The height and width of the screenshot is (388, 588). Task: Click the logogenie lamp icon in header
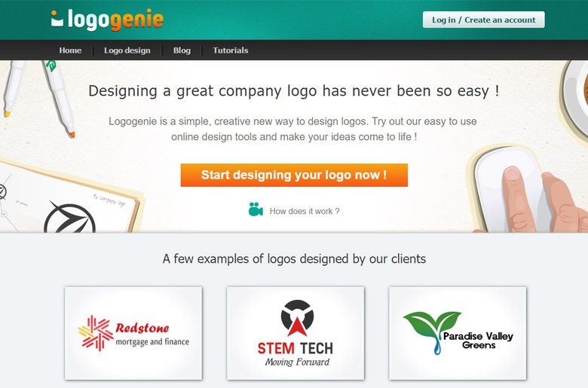tap(57, 20)
